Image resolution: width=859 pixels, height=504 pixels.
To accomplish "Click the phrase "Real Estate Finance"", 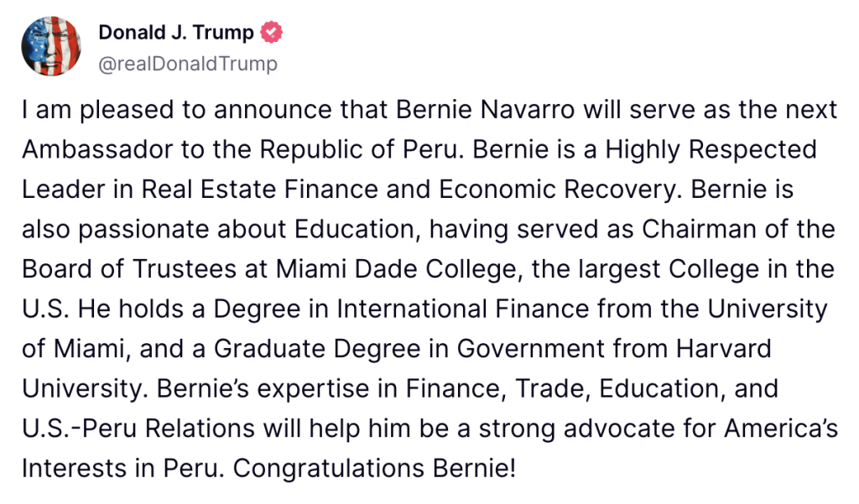I will pos(260,190).
